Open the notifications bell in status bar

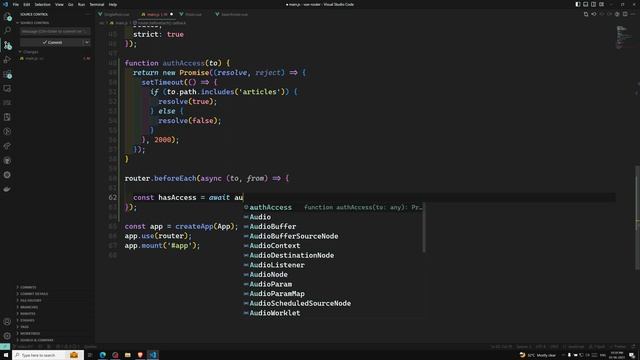tap(633, 347)
